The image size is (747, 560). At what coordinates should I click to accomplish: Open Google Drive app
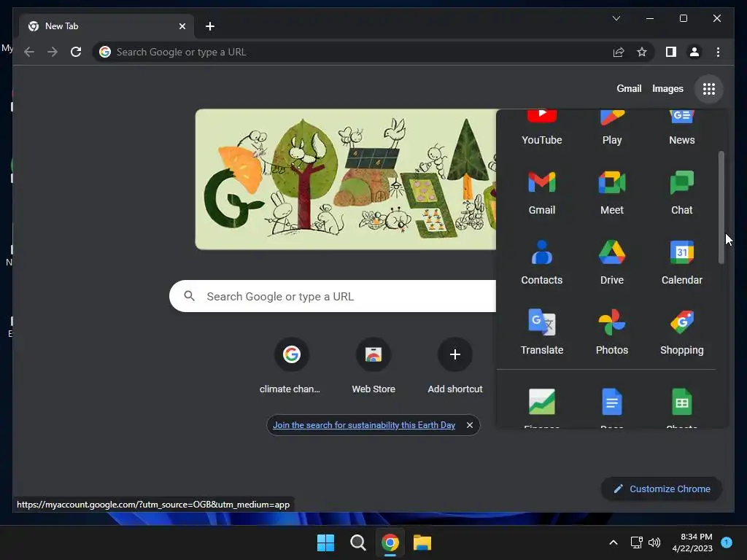(612, 262)
